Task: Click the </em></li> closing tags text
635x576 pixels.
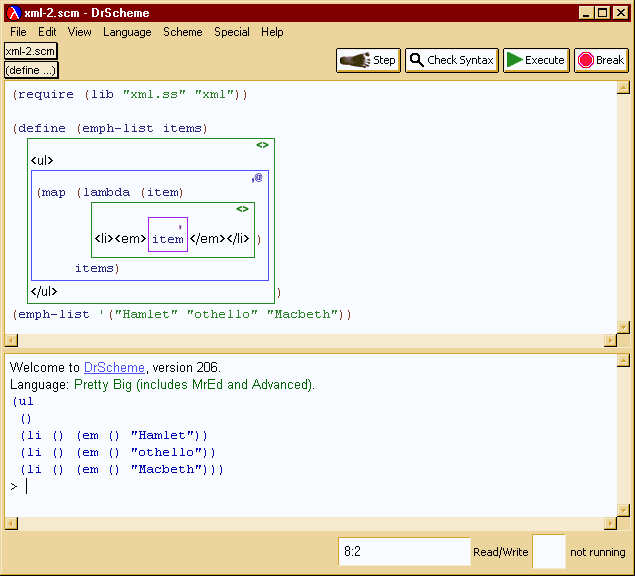Action: [x=219, y=238]
